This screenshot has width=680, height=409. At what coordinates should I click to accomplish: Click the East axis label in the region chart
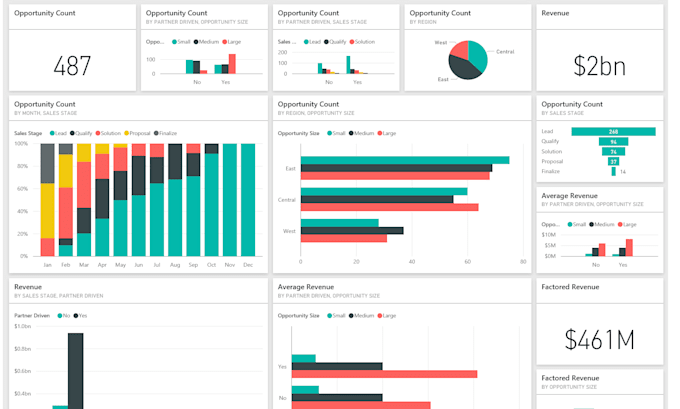coord(291,168)
